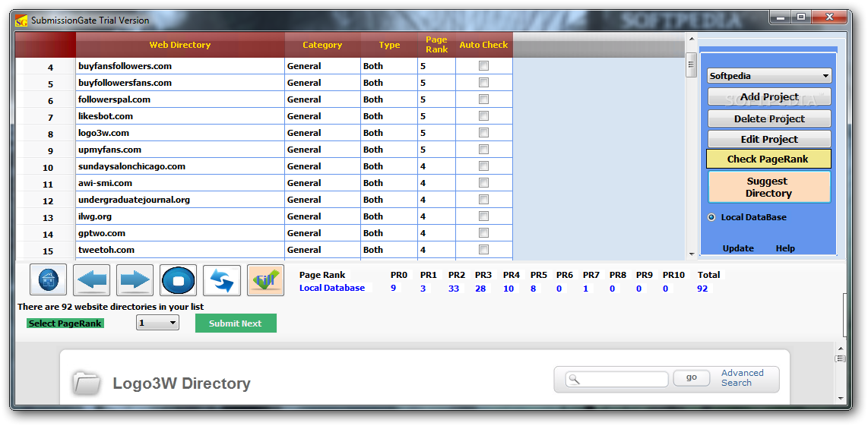
Task: Minimize the SubmissionGate window
Action: [x=780, y=17]
